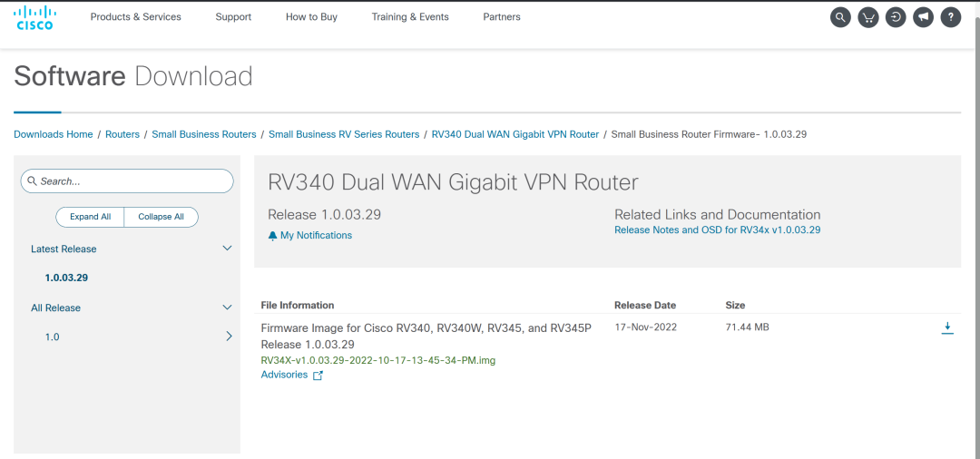Click the external link icon beside Advisories
This screenshot has height=459, width=980.
tap(318, 376)
